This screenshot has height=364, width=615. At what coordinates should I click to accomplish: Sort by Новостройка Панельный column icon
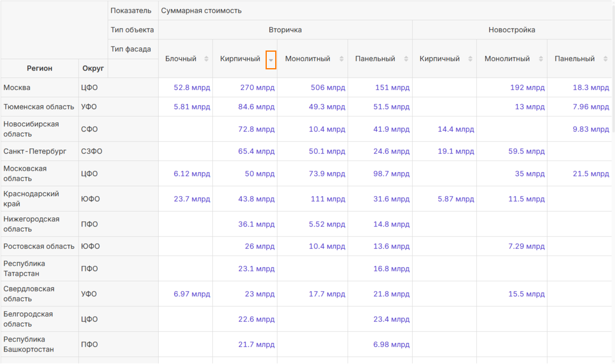coord(605,59)
